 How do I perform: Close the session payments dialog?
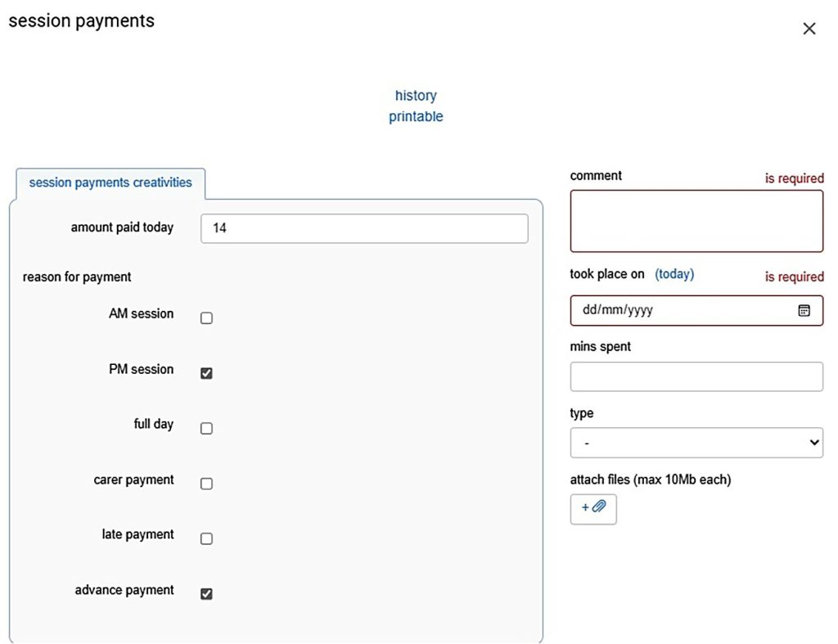point(809,29)
